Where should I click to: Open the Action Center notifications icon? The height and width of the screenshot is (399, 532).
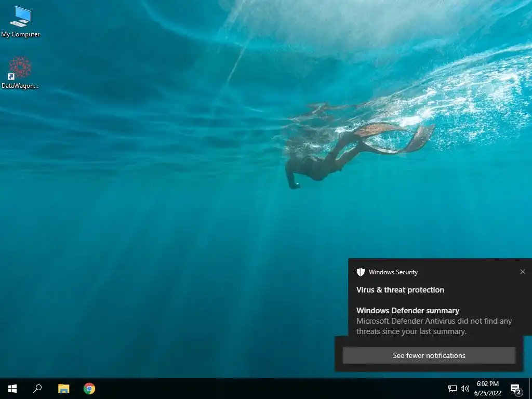click(x=516, y=389)
